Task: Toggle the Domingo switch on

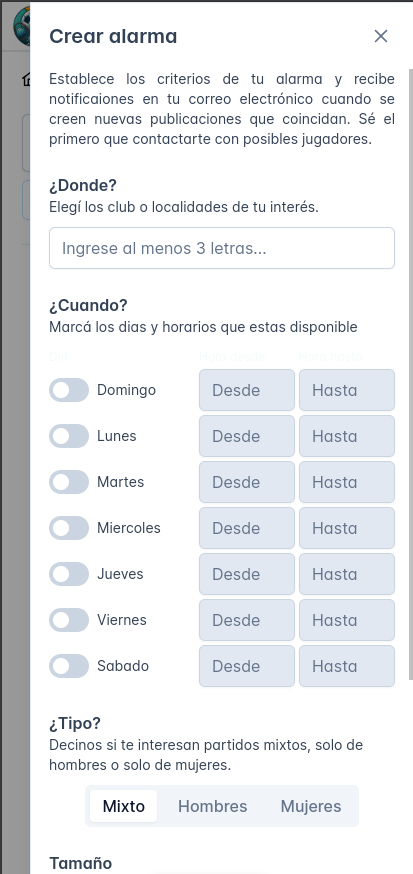Action: (x=69, y=390)
